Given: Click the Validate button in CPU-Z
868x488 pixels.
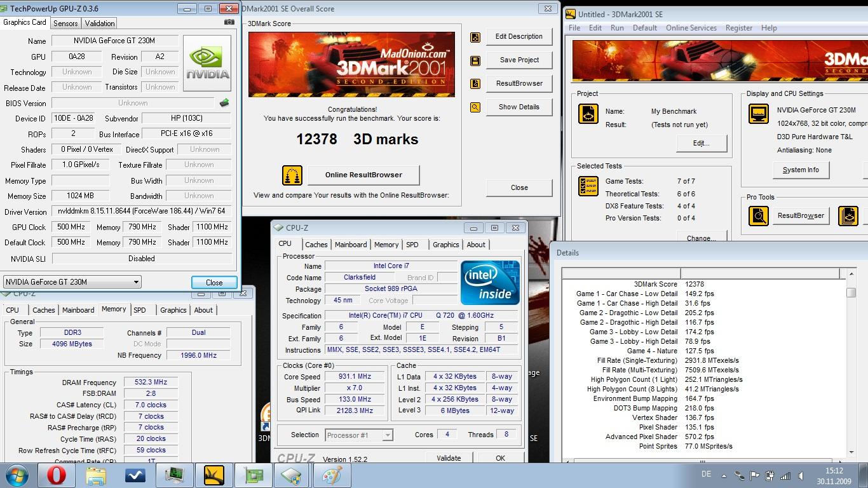Looking at the screenshot, I should [x=449, y=458].
